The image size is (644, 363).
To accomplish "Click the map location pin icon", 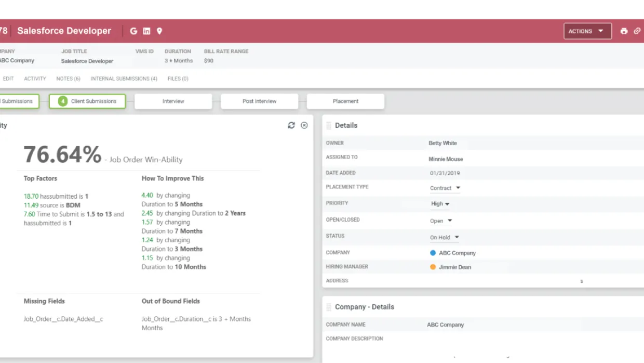I will click(159, 31).
